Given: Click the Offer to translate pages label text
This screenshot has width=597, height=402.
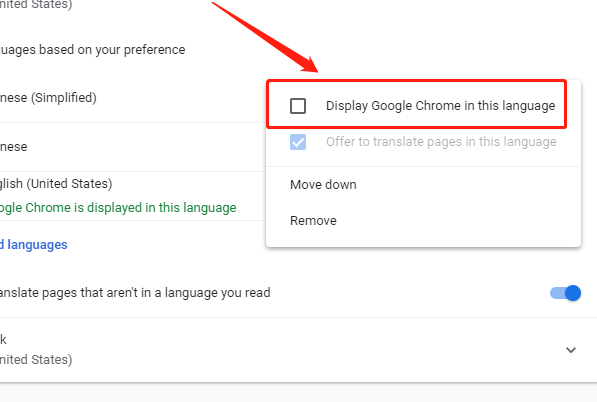Looking at the screenshot, I should [441, 142].
